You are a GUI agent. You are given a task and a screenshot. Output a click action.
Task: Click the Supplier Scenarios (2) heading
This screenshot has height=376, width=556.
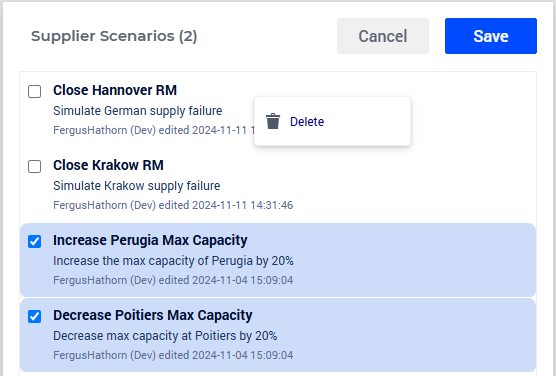coord(114,36)
